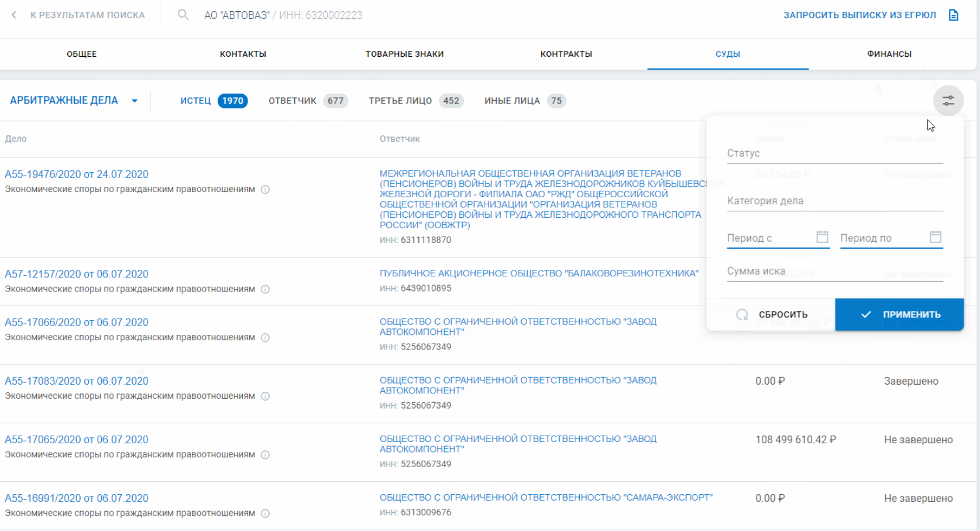
Task: Open the 'Категория дела' filter dropdown
Action: (x=834, y=201)
